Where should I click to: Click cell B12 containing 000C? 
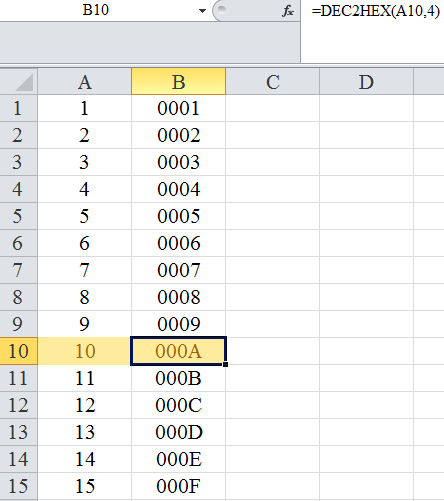[x=179, y=405]
